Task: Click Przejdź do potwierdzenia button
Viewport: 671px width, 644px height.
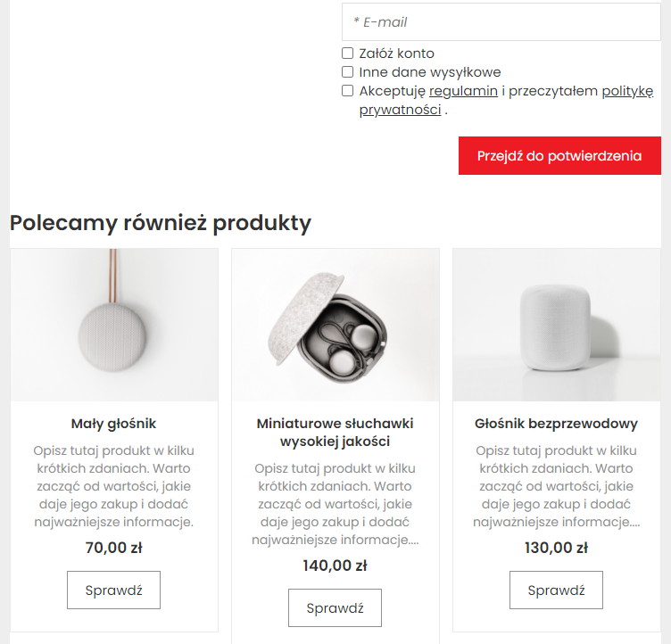Action: (x=559, y=156)
